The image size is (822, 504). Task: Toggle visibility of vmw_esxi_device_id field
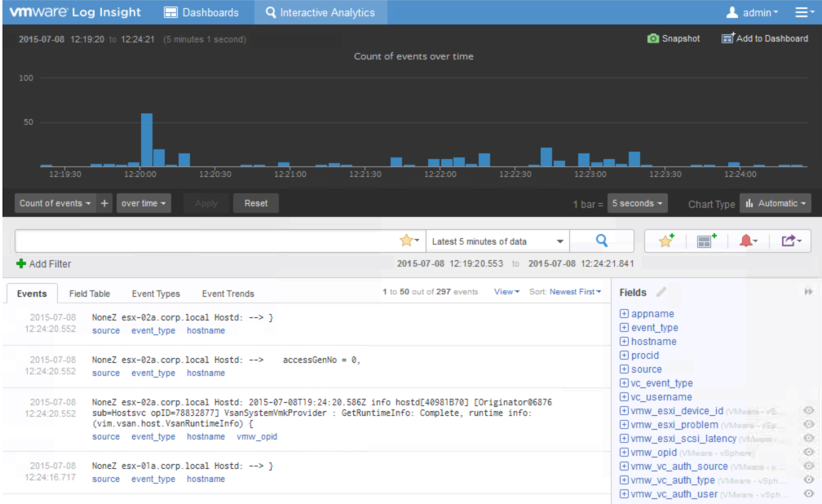808,411
